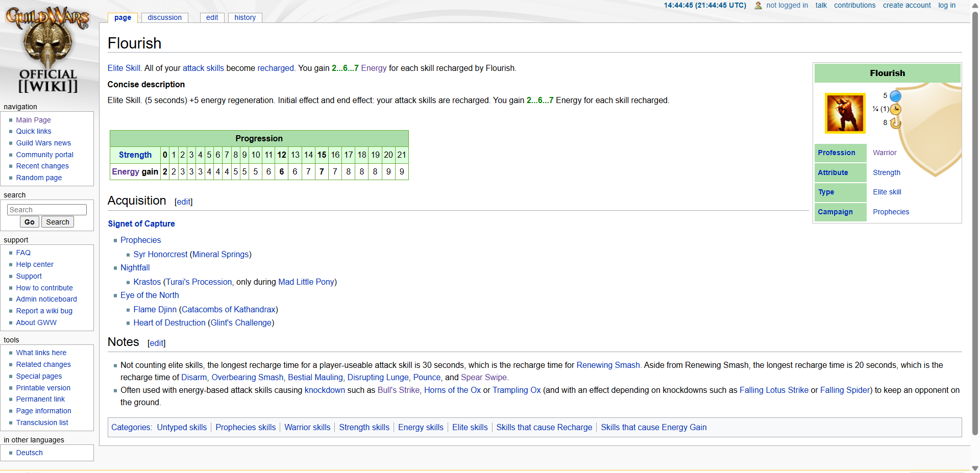The height and width of the screenshot is (473, 980).
Task: Open Help center link
Action: pos(35,264)
